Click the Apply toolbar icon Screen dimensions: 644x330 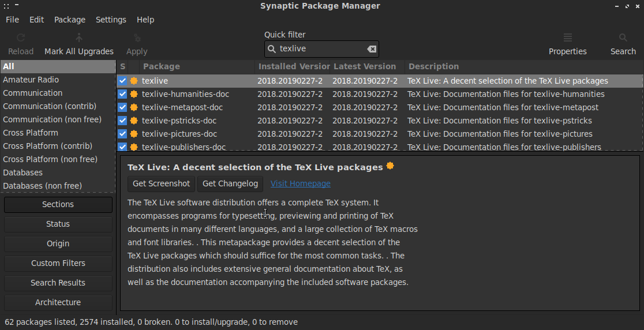point(137,37)
